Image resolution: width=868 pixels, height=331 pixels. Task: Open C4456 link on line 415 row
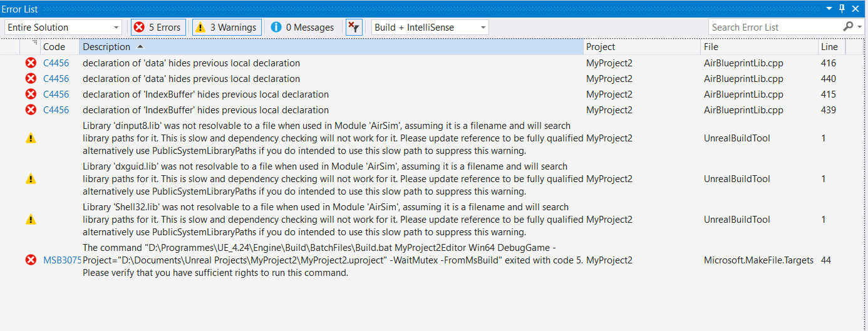tap(56, 94)
